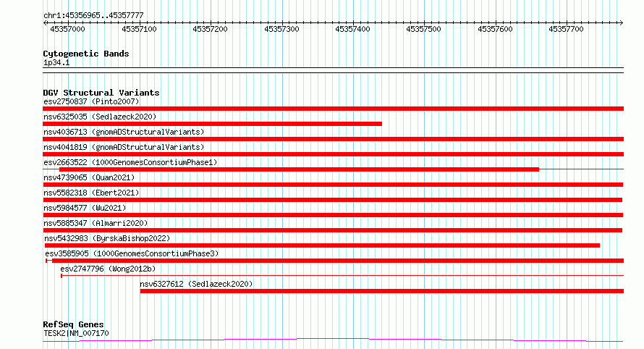The width and height of the screenshot is (644, 349).
Task: Select the nsv6325035 (Sedlazeck2020) variant label
Action: tap(100, 117)
